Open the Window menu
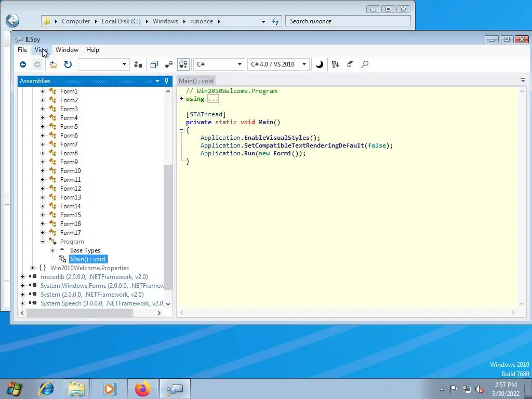This screenshot has width=532, height=399. (67, 50)
